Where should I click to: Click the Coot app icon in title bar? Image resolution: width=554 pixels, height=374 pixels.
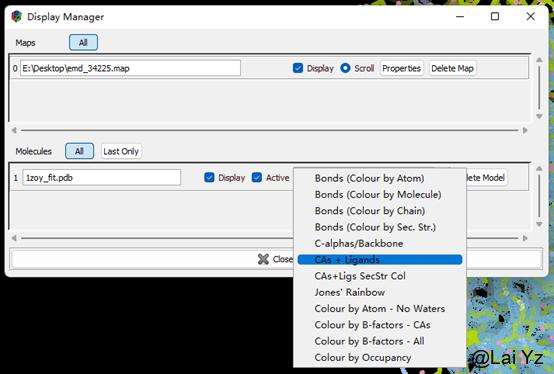click(x=16, y=17)
